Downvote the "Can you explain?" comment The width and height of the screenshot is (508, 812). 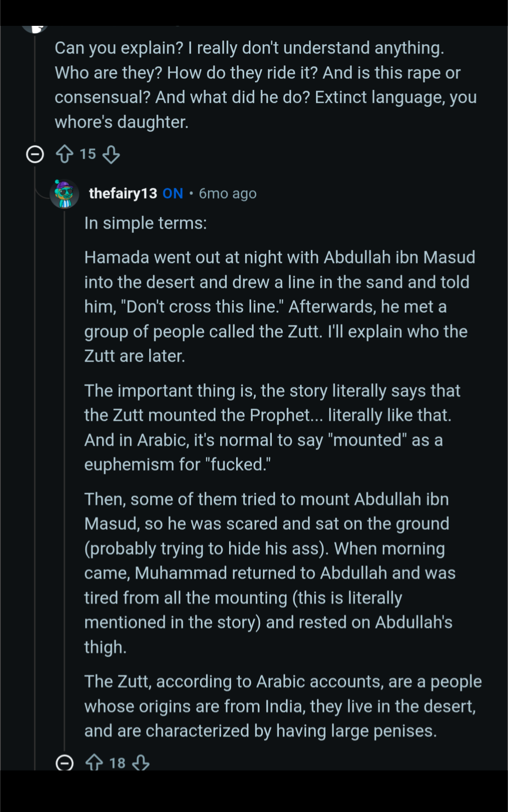[111, 154]
